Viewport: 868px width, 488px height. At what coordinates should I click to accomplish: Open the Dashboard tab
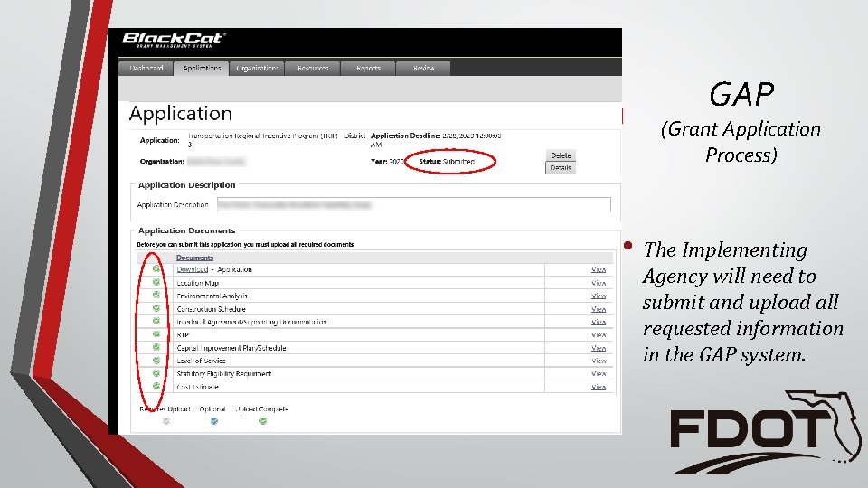(x=146, y=68)
